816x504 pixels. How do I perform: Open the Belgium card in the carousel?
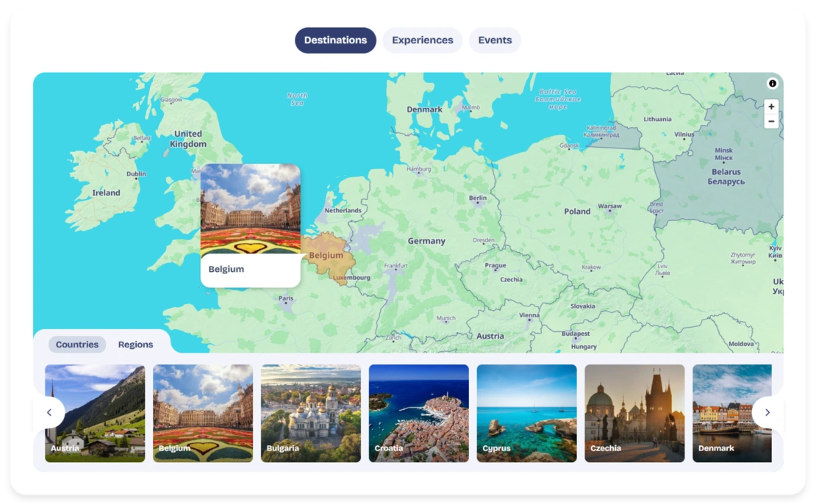point(203,413)
